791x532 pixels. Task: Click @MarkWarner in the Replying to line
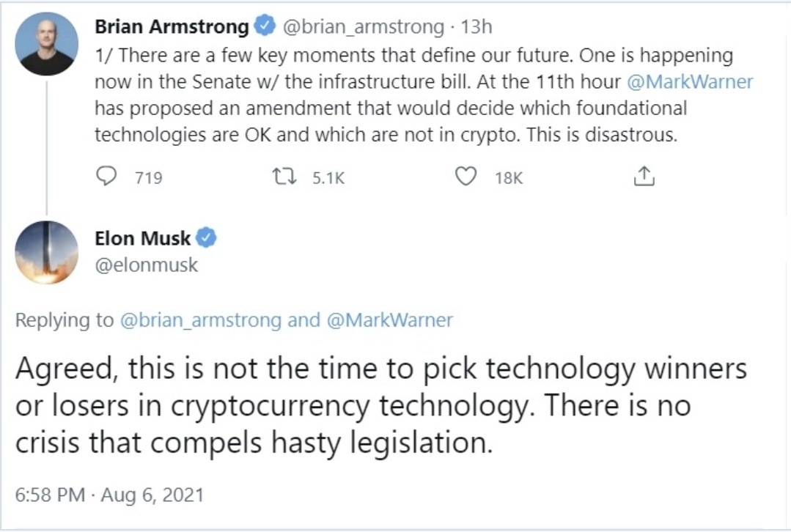389,320
